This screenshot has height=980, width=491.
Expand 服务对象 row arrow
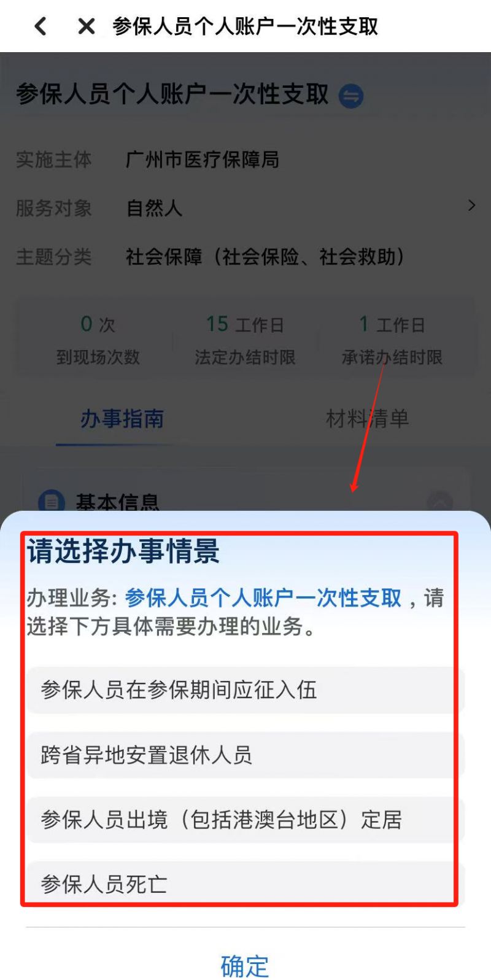(471, 206)
